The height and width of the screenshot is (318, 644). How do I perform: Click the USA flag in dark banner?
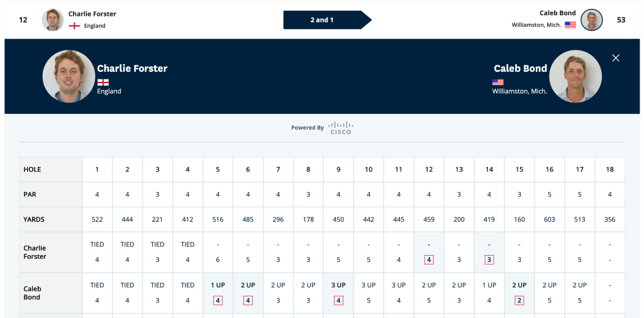tap(498, 82)
